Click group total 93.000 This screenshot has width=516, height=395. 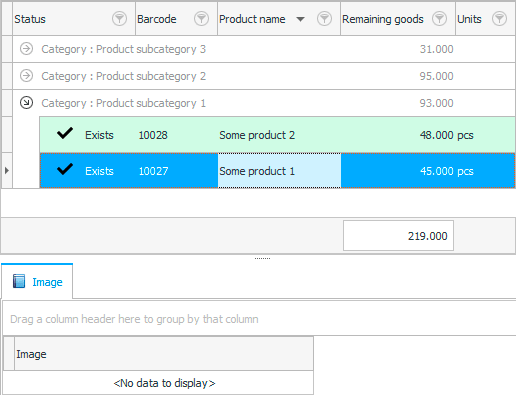point(436,103)
